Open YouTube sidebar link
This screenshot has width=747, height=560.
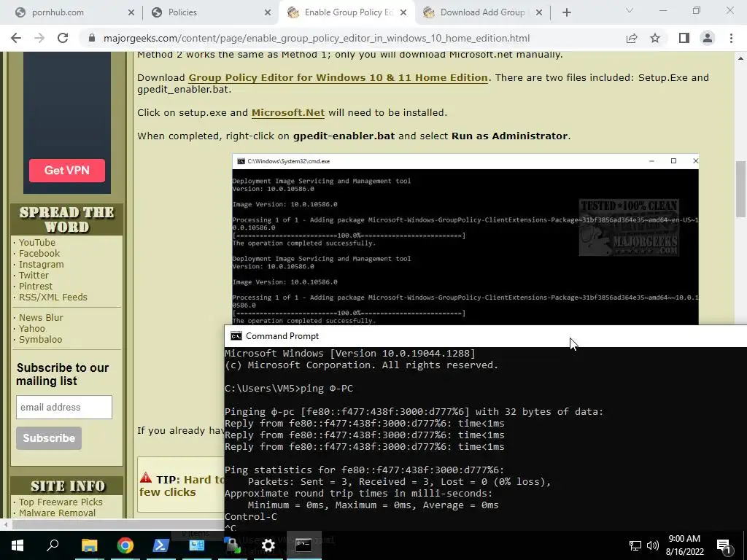(x=36, y=242)
